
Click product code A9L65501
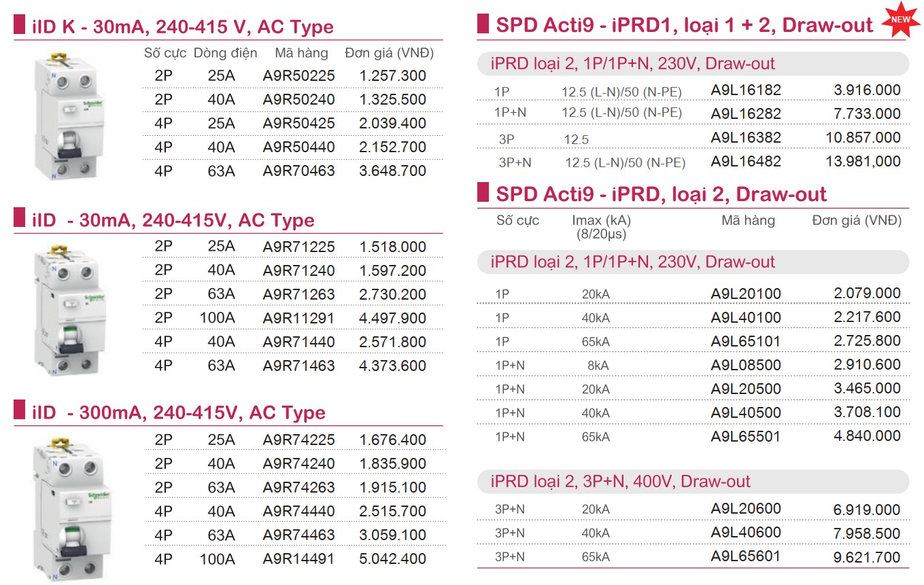click(746, 437)
